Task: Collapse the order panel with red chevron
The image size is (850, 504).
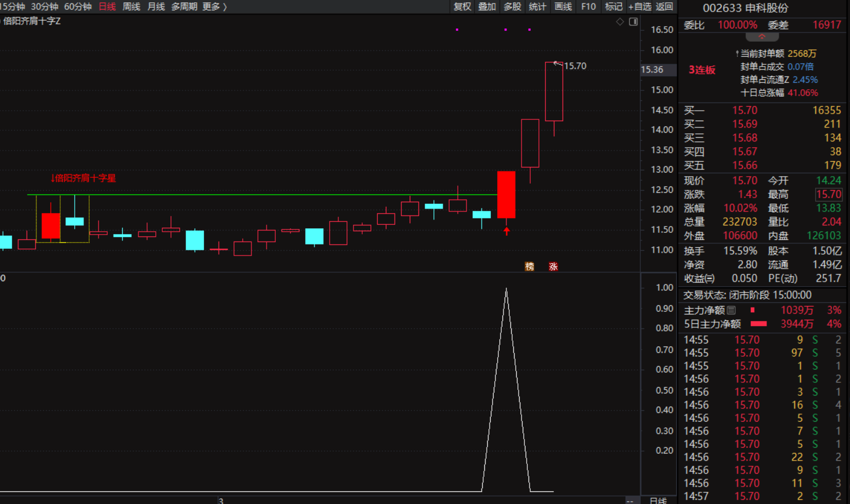Action: pyautogui.click(x=762, y=37)
